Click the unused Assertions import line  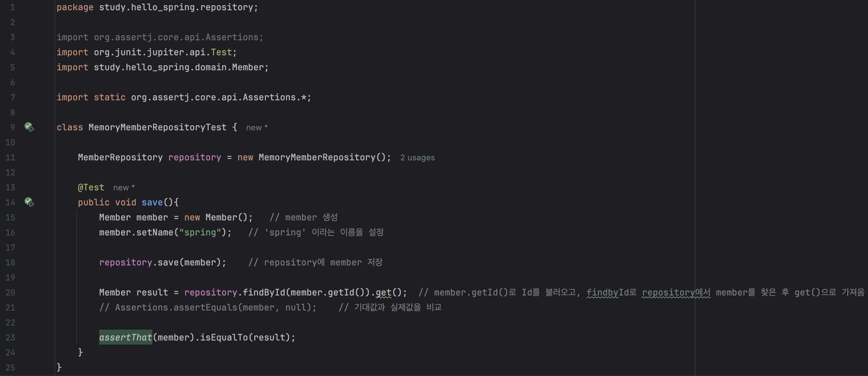point(160,37)
